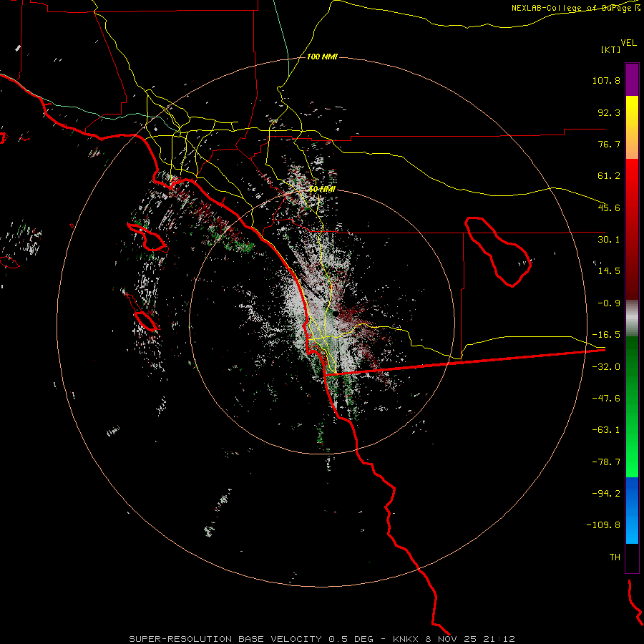Click the 107.8 velocity scale value

[606, 80]
